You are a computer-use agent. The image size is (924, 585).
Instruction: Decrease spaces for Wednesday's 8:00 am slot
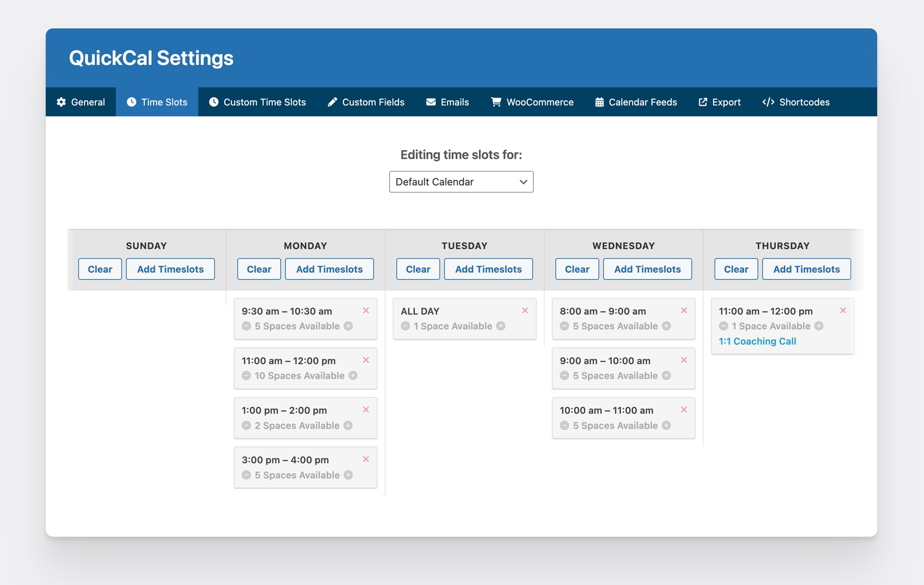[564, 326]
